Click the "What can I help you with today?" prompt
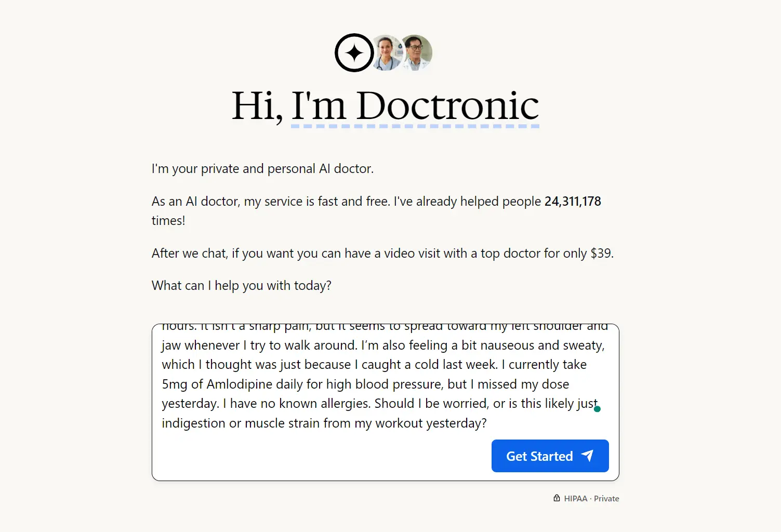Image resolution: width=781 pixels, height=532 pixels. [x=241, y=285]
